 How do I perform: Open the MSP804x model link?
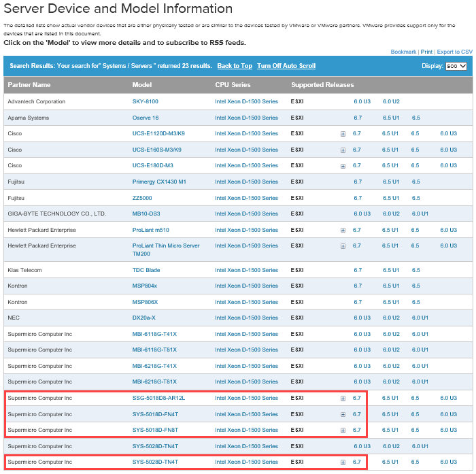point(144,286)
